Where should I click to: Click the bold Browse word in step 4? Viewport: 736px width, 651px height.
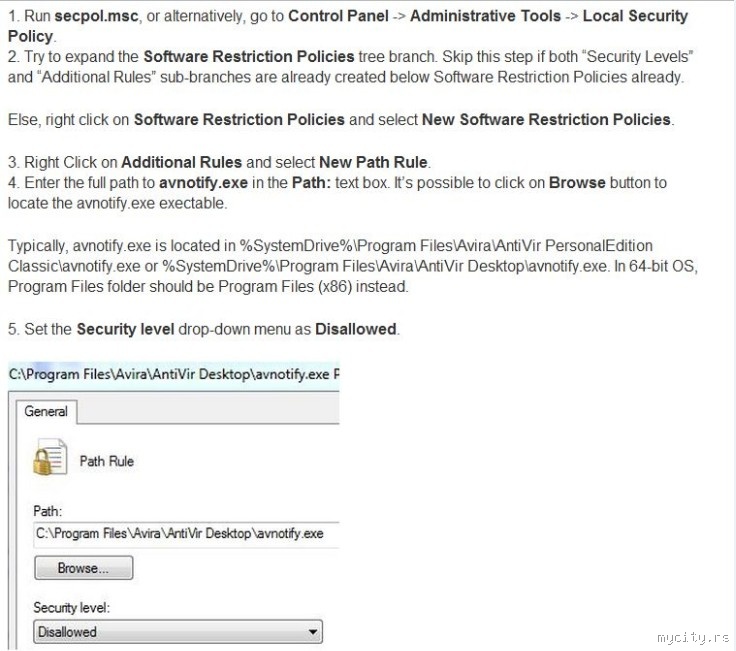click(x=577, y=183)
